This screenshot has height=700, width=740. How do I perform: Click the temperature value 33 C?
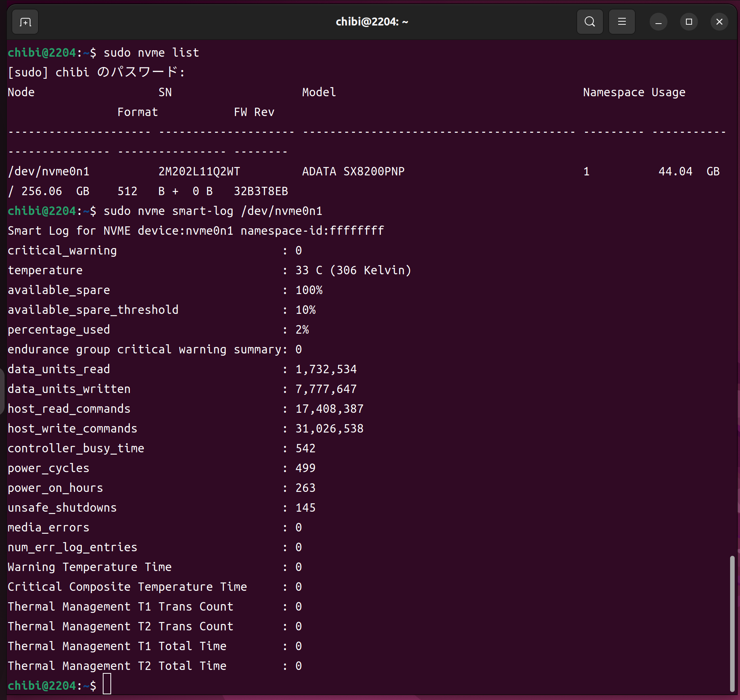pos(309,270)
